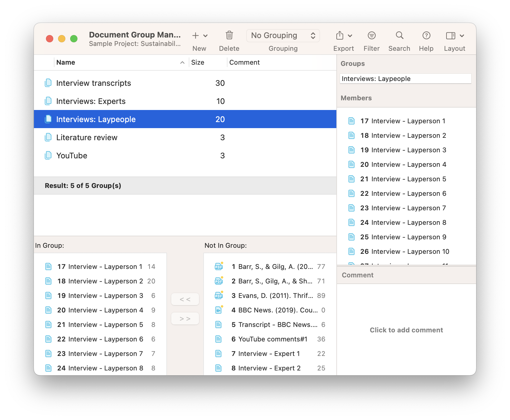Click PDF icon of Evans, D. (2011) document
Image resolution: width=510 pixels, height=420 pixels.
click(x=219, y=296)
